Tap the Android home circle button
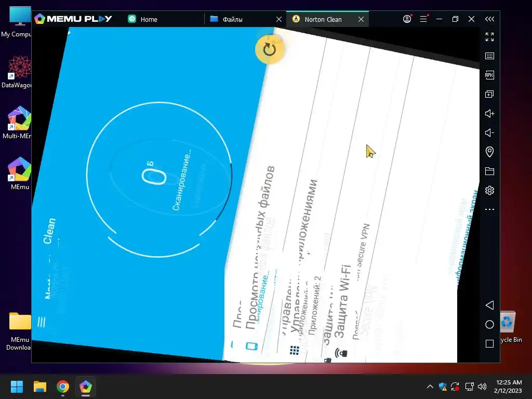The width and height of the screenshot is (532, 399). [489, 324]
